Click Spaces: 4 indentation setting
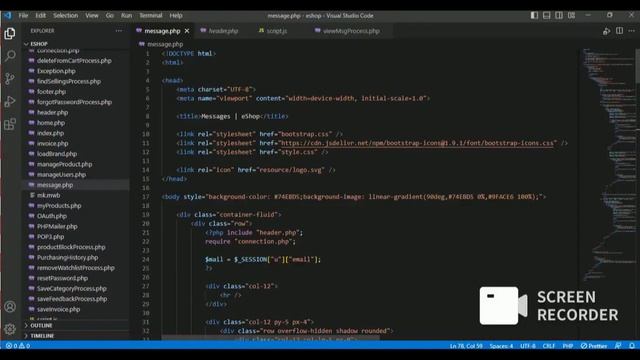The image size is (640, 360). click(501, 346)
